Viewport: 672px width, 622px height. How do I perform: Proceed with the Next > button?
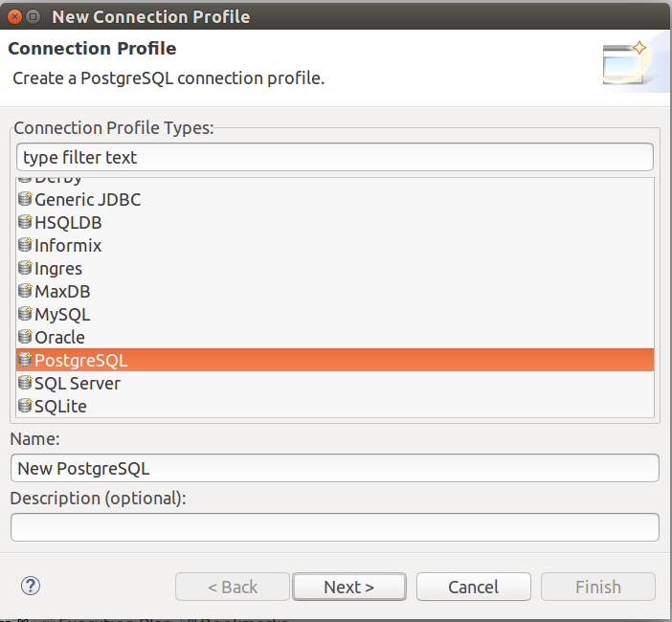click(x=349, y=587)
